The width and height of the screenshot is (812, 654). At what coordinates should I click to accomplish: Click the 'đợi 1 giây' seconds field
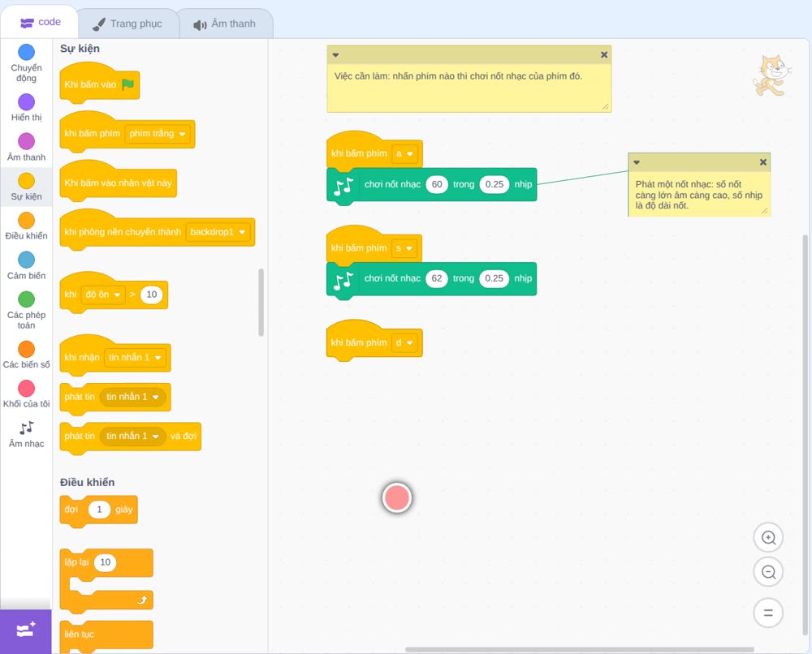(99, 509)
